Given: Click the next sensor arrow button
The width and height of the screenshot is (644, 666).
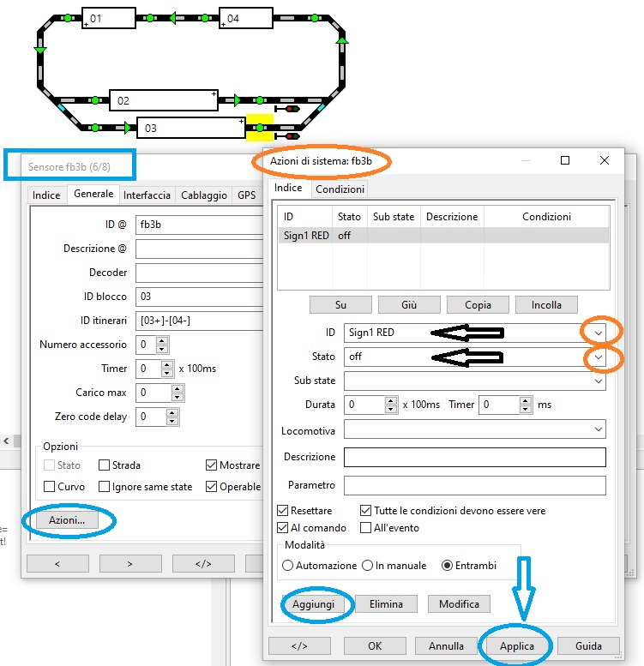Looking at the screenshot, I should [130, 563].
